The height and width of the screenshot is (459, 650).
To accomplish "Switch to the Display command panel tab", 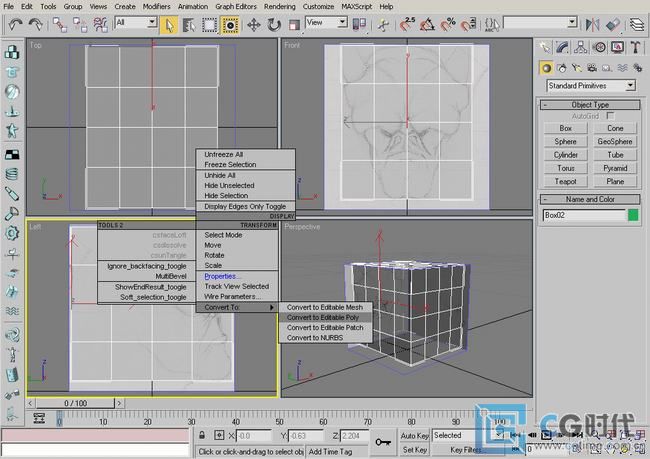I will (x=617, y=47).
